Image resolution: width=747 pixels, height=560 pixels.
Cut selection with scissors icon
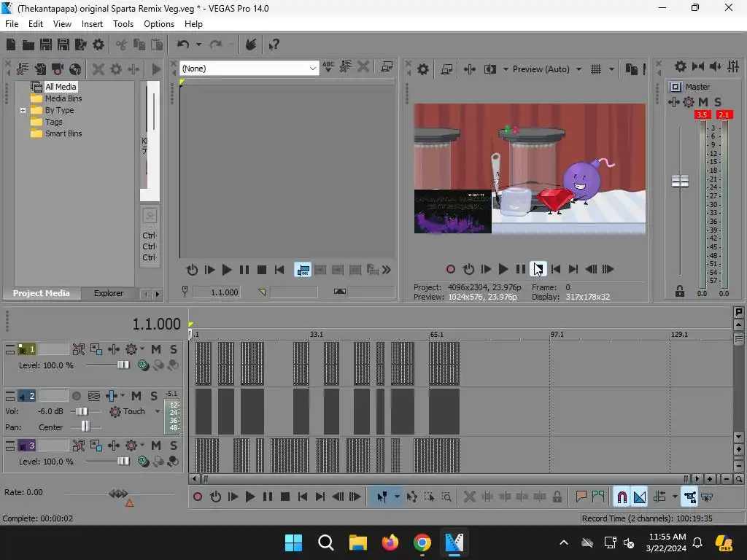coord(122,44)
